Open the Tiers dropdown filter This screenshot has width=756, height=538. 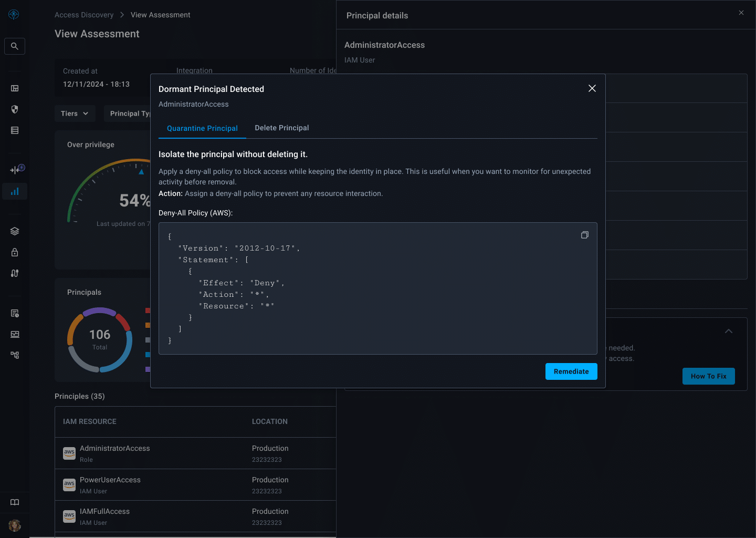(x=75, y=113)
